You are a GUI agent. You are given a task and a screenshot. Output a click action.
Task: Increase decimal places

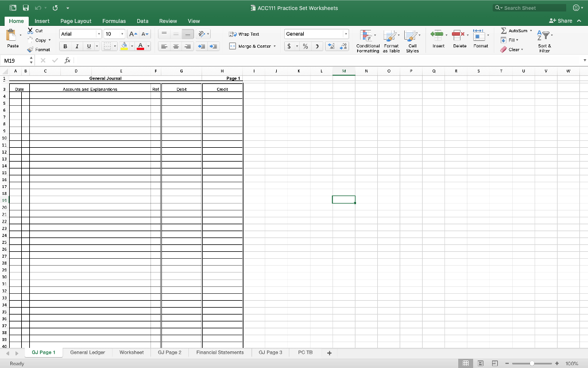[331, 46]
